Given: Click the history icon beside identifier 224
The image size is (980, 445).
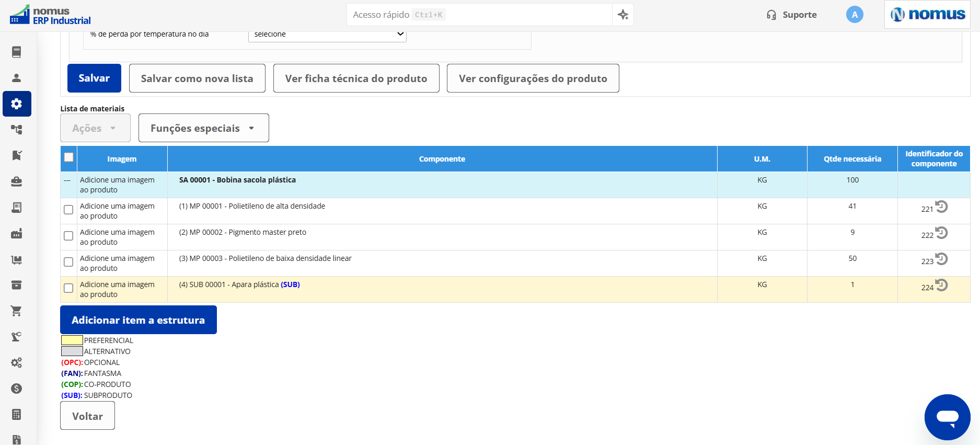Looking at the screenshot, I should click(x=941, y=285).
